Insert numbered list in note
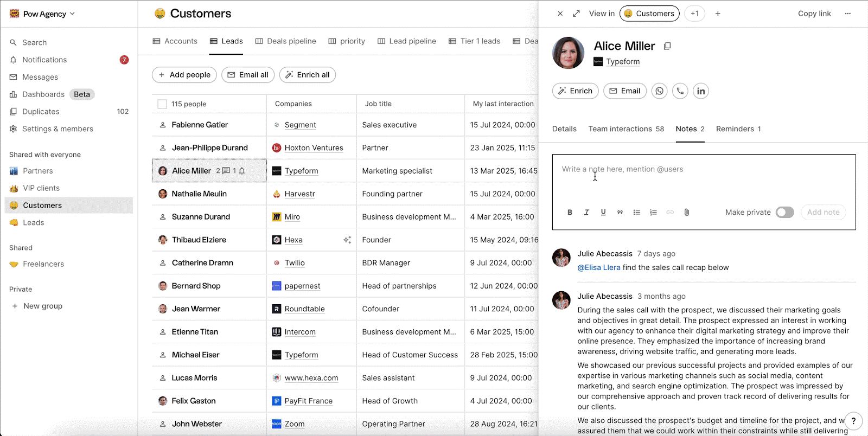 click(x=653, y=213)
